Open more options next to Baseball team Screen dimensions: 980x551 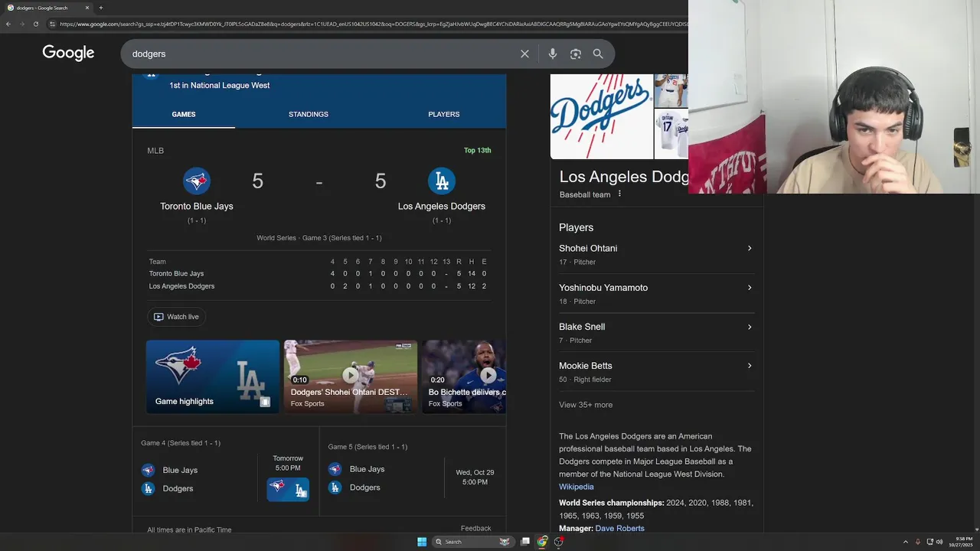click(x=619, y=194)
